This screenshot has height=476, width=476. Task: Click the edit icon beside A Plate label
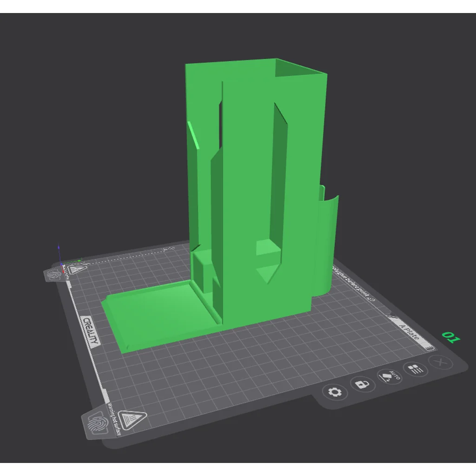pos(393,316)
